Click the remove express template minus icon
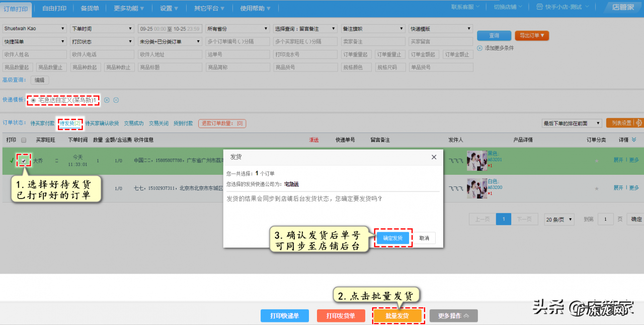Image resolution: width=644 pixels, height=325 pixels. (x=116, y=101)
